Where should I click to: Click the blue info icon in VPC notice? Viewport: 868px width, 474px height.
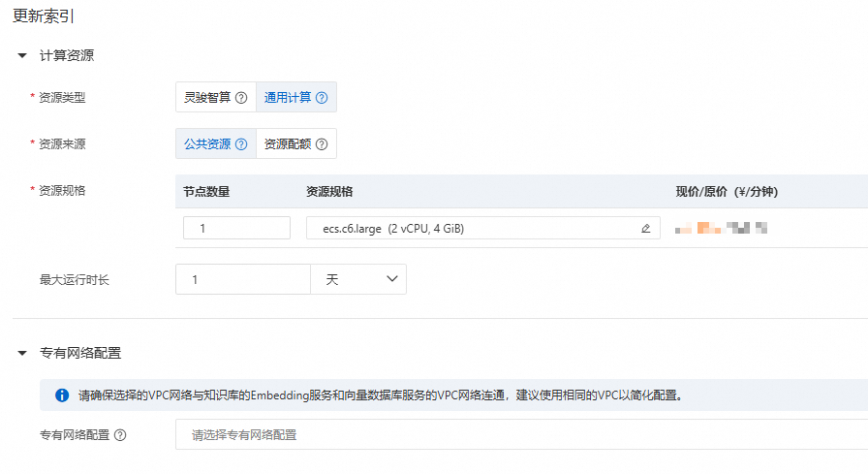tap(62, 395)
